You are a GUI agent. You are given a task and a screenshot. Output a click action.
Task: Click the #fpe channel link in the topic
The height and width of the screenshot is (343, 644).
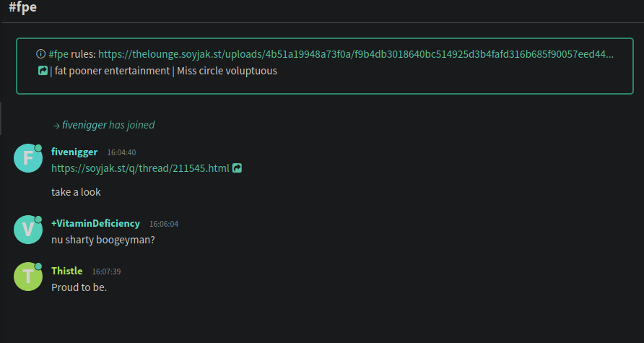pos(58,54)
